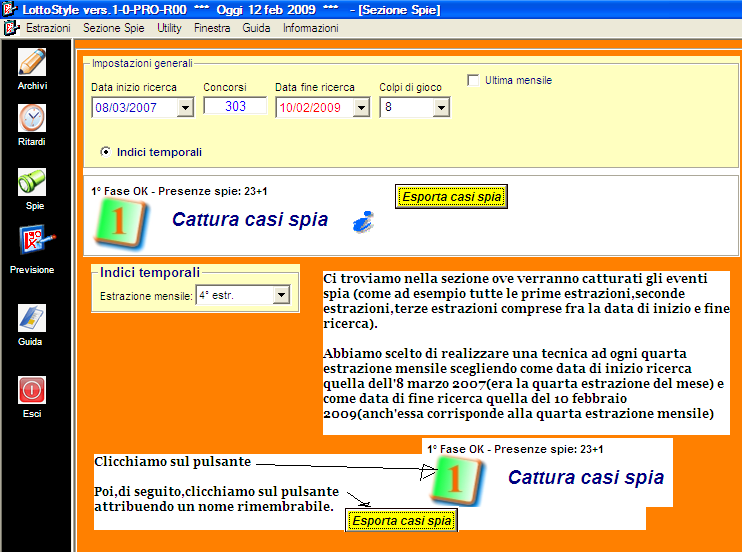Open the Utility menu

coord(169,28)
